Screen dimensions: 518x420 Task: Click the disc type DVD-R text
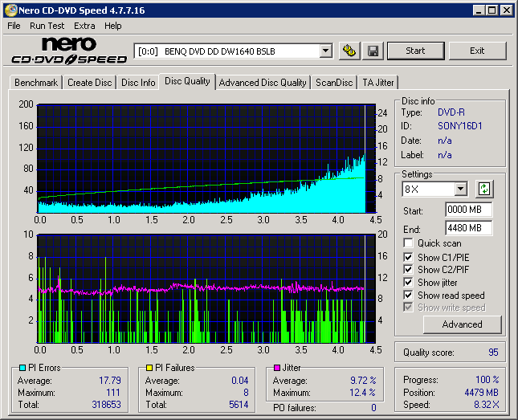pos(451,112)
